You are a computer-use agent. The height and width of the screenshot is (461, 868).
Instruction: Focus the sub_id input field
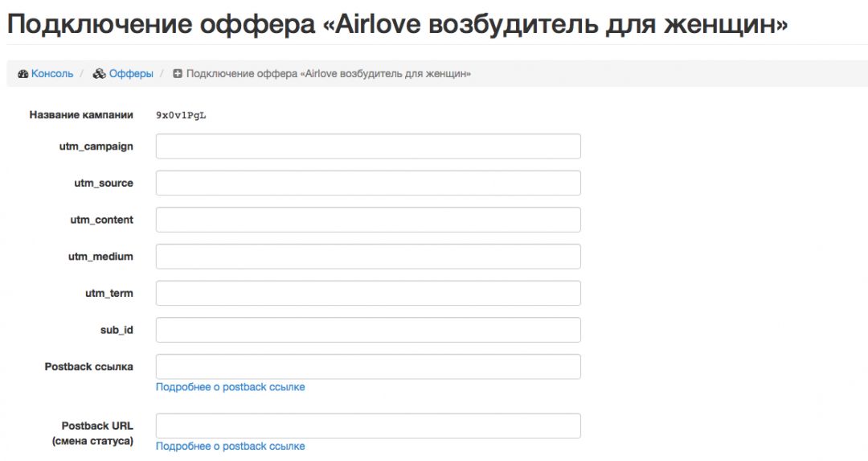(368, 330)
